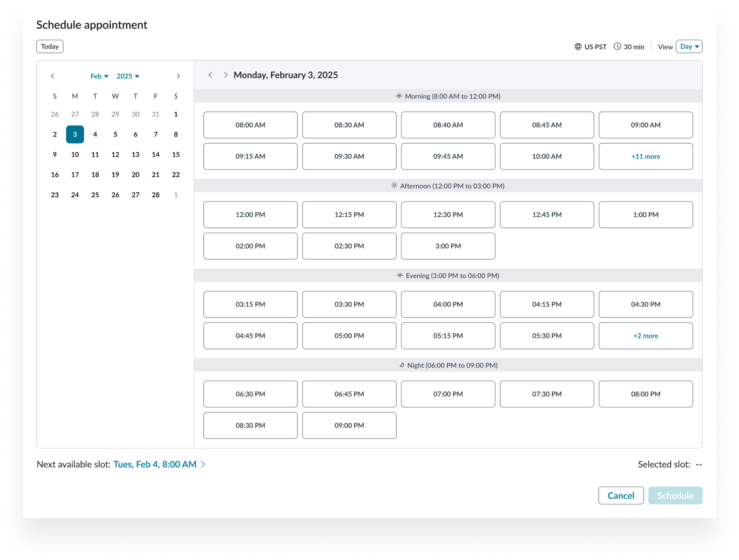Go to previous month in mini calendar
The image size is (739, 560).
click(53, 76)
